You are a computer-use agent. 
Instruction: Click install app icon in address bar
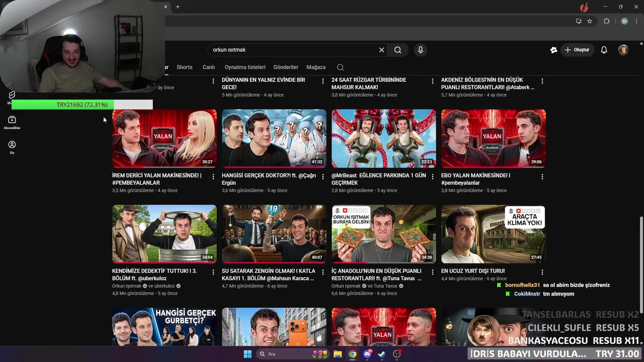coord(579,21)
